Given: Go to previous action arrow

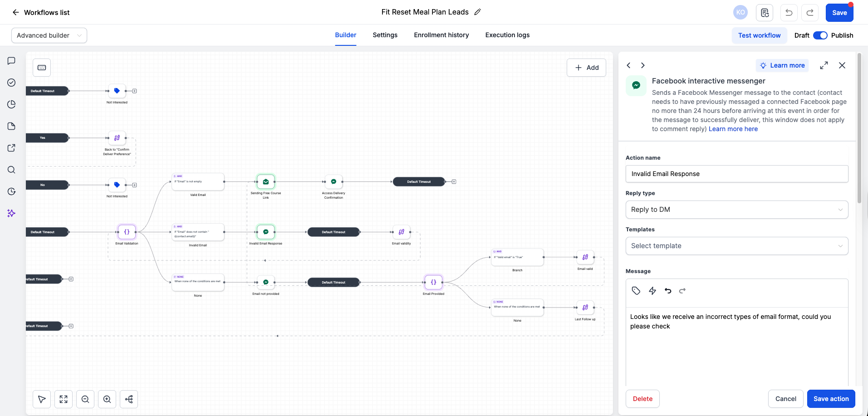Looking at the screenshot, I should point(628,65).
